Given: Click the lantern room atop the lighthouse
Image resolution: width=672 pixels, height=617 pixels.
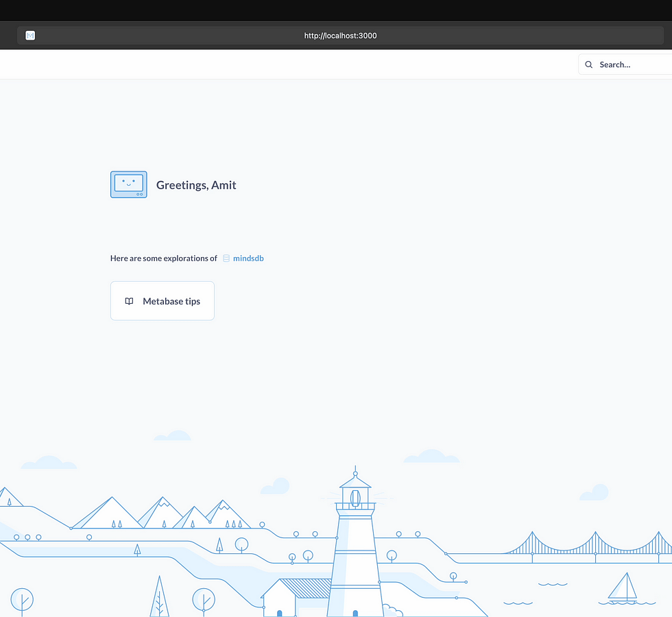Looking at the screenshot, I should click(x=355, y=496).
